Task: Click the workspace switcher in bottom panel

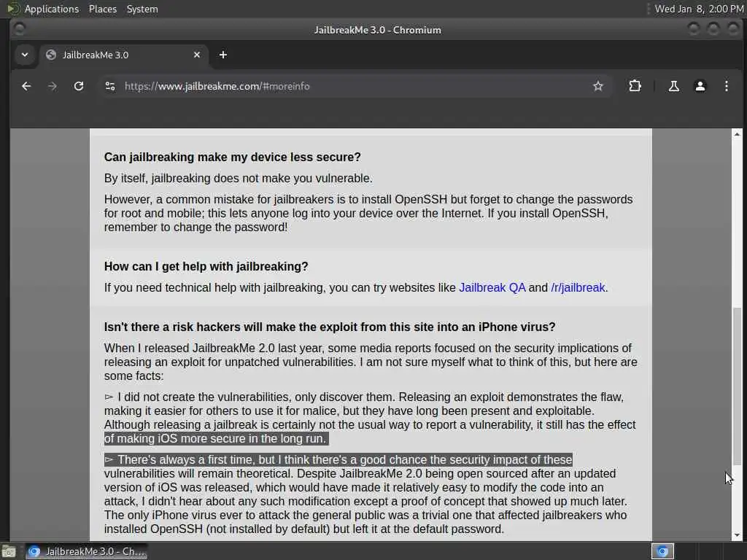Action: pos(662,551)
